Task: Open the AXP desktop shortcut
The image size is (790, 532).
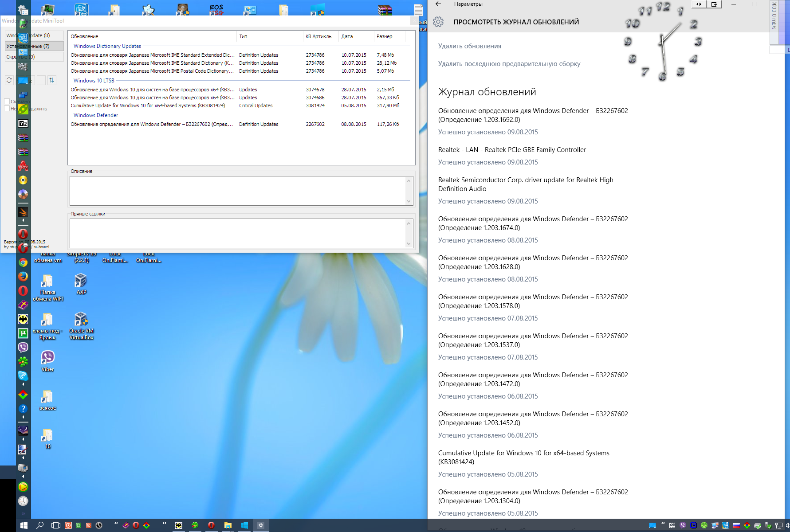Action: (81, 284)
